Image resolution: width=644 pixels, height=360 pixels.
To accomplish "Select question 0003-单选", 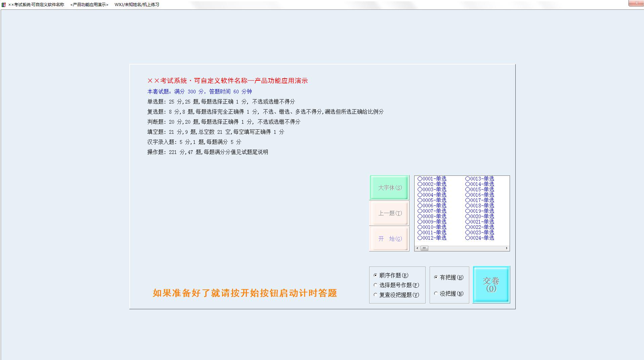I will point(432,189).
